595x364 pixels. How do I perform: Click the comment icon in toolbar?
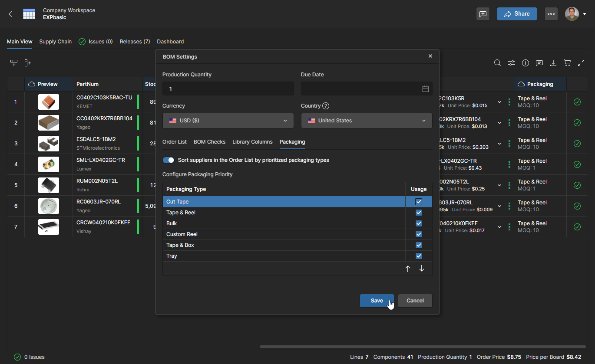pos(539,63)
